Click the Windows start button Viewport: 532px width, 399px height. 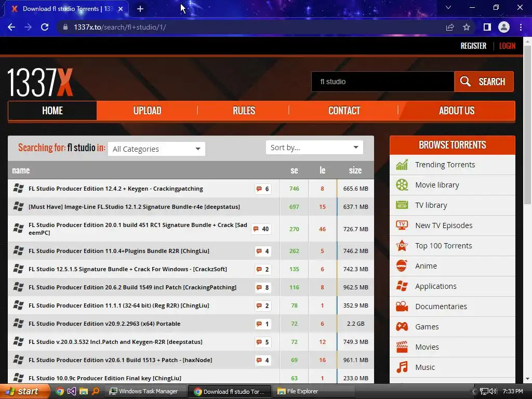coord(24,391)
